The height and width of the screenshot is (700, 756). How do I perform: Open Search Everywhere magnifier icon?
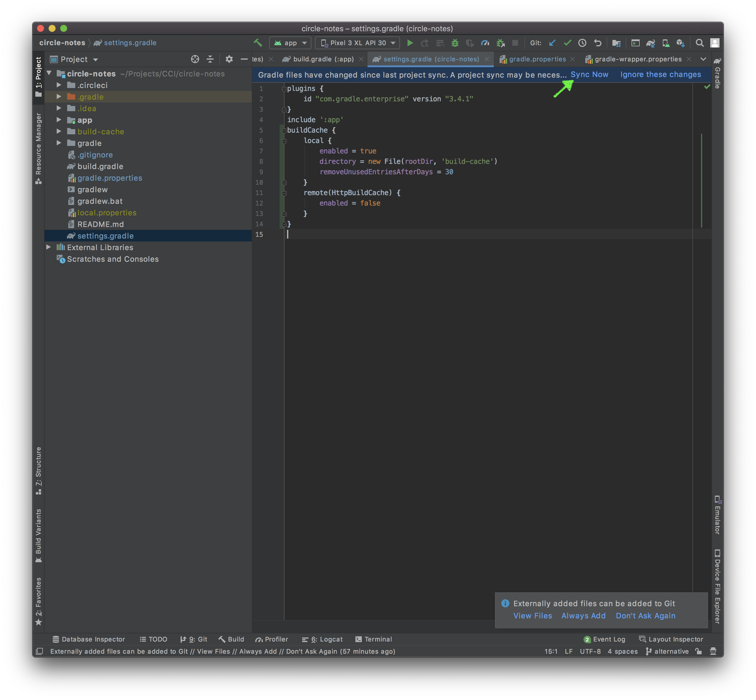(700, 43)
